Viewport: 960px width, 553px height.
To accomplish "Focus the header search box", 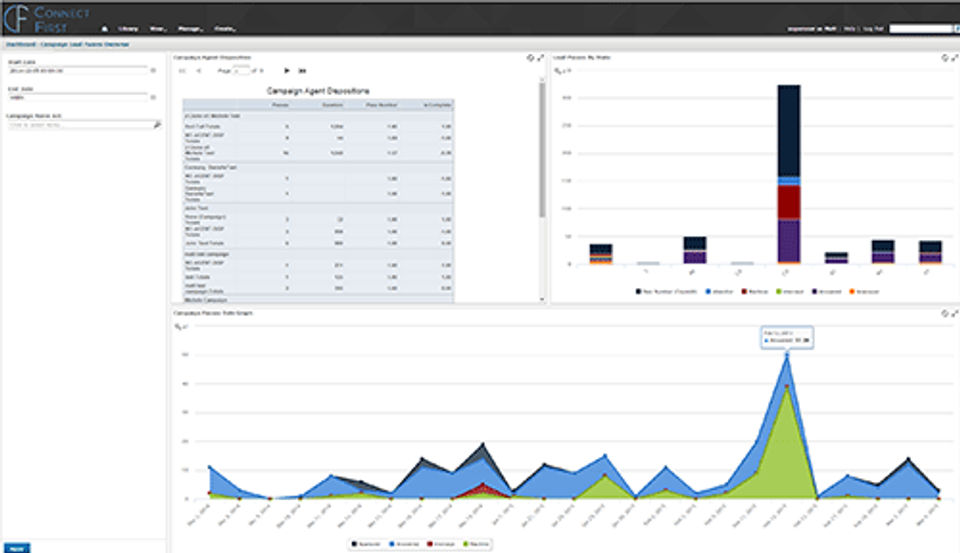I will (x=920, y=29).
